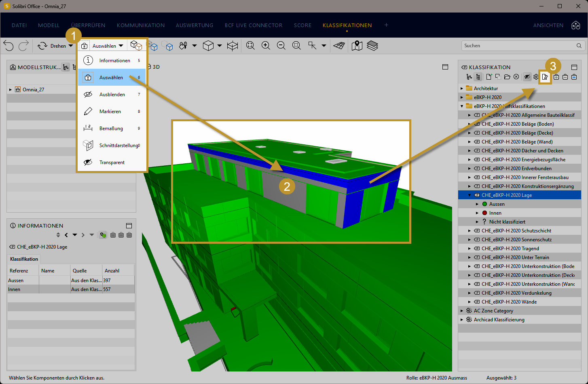Click the zoom to selection magnifier
Image resolution: width=588 pixels, height=384 pixels.
(296, 46)
